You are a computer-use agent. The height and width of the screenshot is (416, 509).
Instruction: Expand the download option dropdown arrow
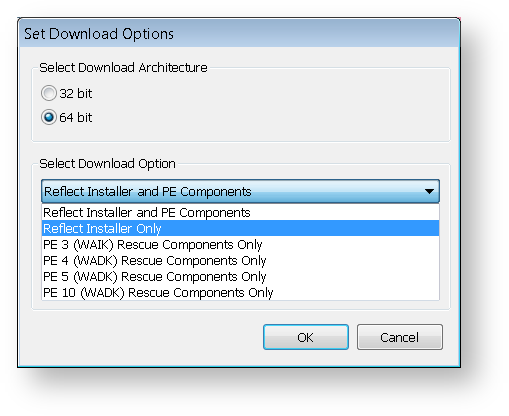coord(429,191)
